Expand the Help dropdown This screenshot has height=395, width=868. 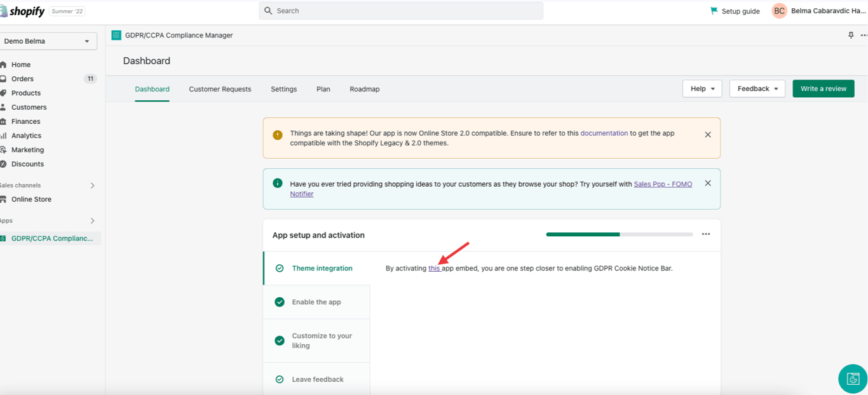[x=702, y=89]
